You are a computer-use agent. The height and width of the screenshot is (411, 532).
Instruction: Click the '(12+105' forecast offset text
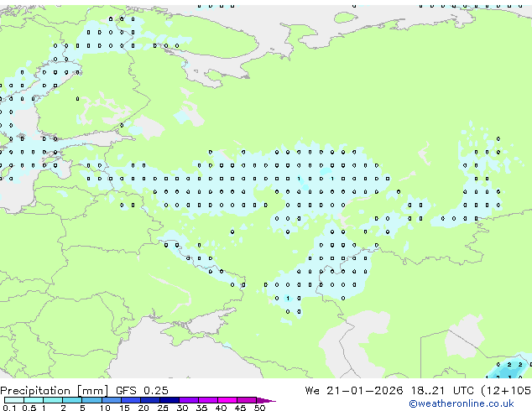pyautogui.click(x=506, y=391)
